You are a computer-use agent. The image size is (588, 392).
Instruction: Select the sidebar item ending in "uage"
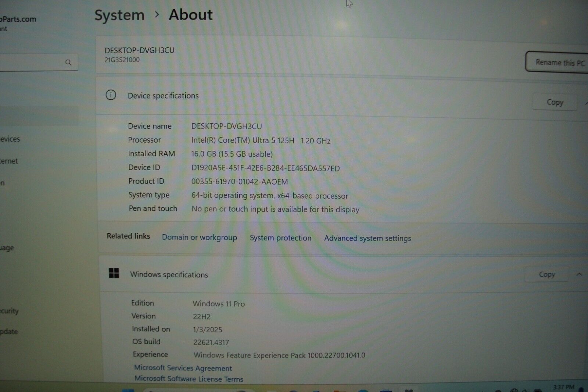click(7, 248)
